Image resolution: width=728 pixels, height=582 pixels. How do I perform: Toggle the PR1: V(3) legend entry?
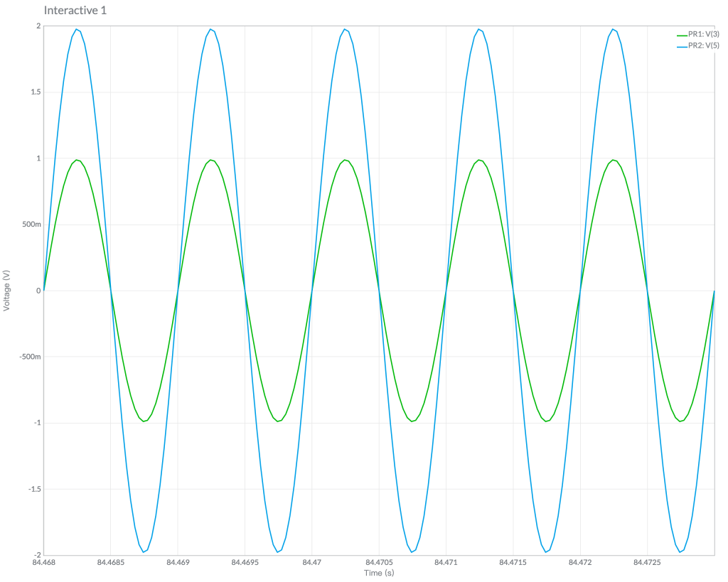(703, 34)
